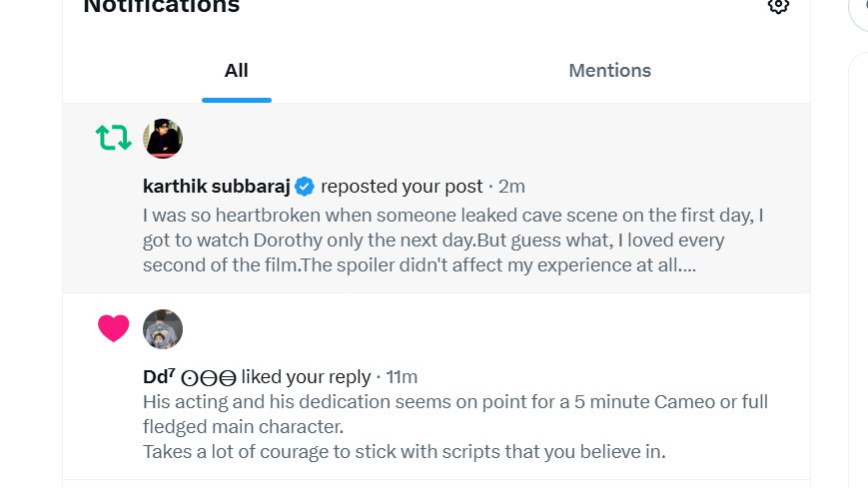
Task: Open Dd7's profile avatar
Action: coord(163,329)
